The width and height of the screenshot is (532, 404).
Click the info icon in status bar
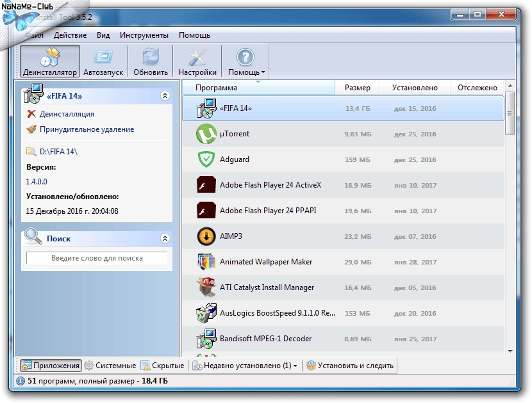click(x=21, y=382)
